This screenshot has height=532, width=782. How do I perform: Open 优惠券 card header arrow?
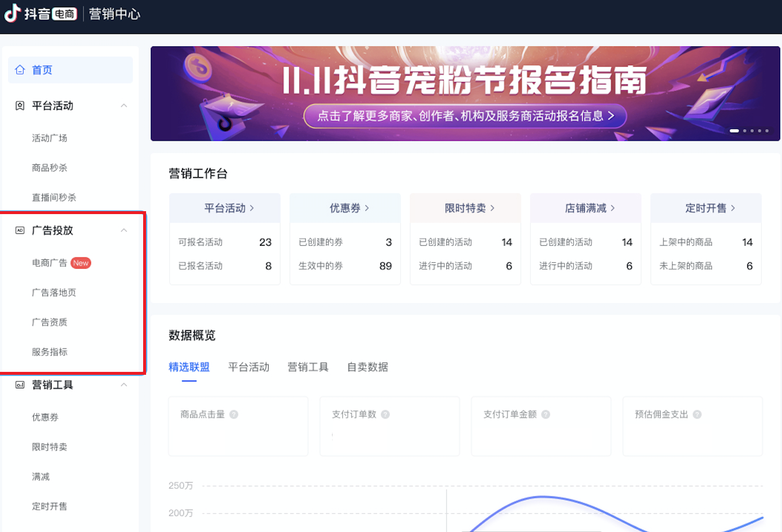point(367,208)
